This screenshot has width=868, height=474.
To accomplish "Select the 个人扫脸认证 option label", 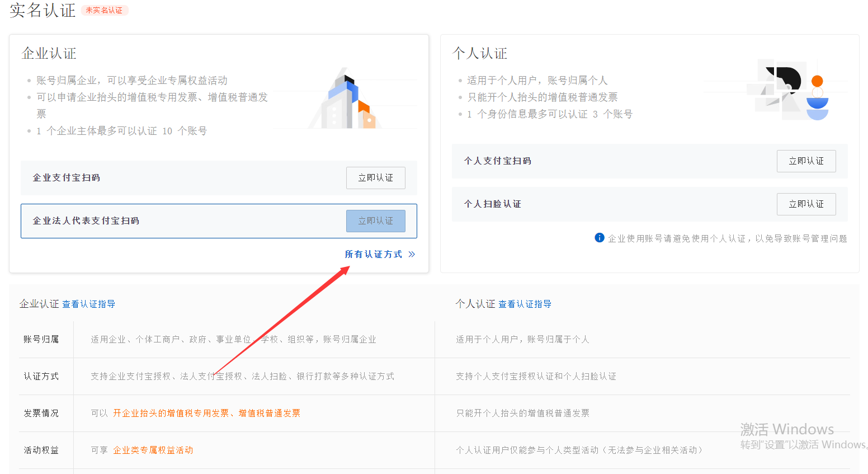I will pos(492,204).
